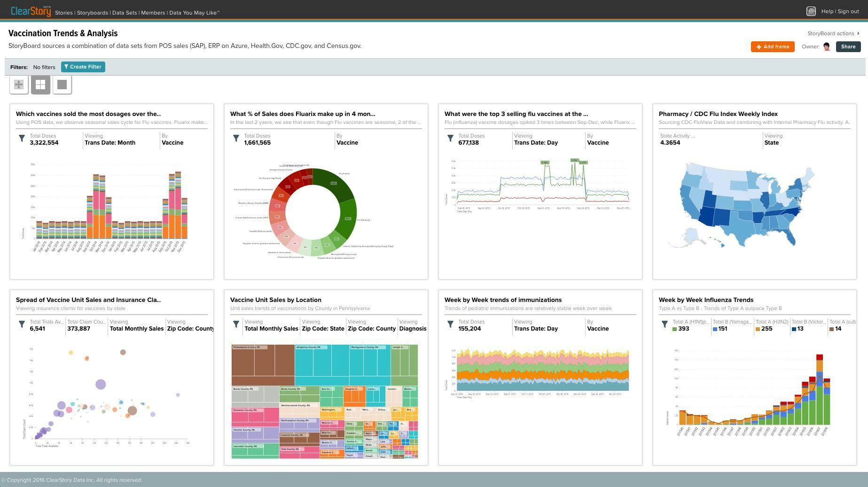Click filter icon on 'Vaccine Unit Sales by Location'
The image size is (868, 487).
coord(236,324)
